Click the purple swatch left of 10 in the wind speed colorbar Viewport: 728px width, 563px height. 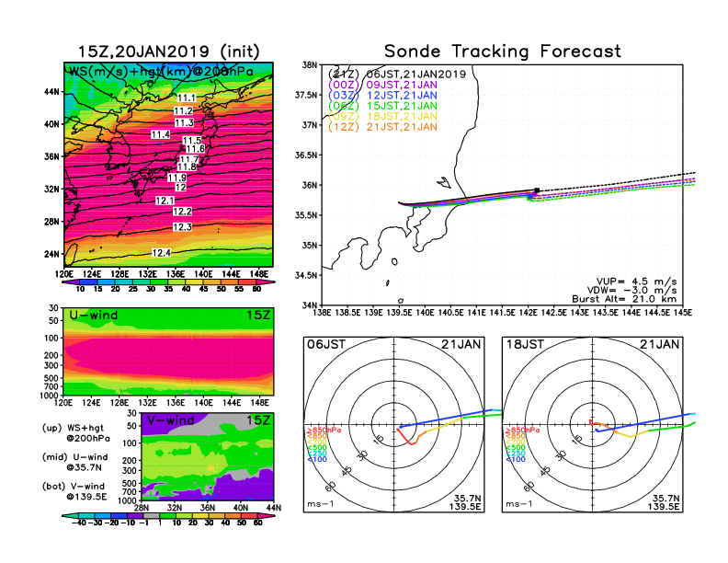coord(71,282)
